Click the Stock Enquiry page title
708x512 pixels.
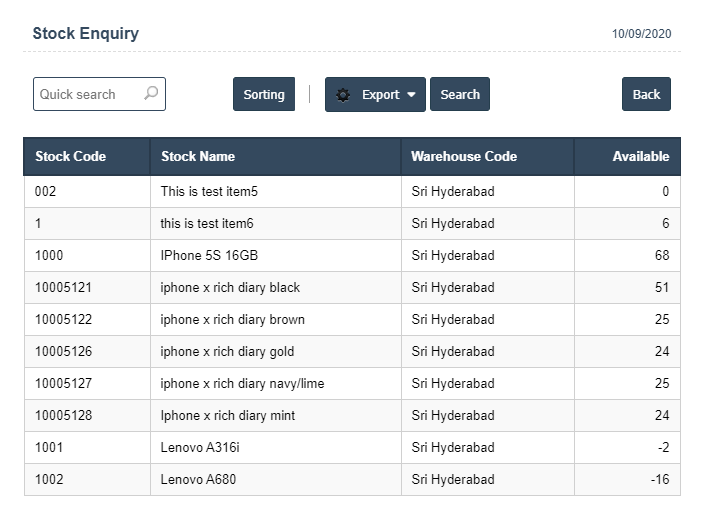click(86, 33)
